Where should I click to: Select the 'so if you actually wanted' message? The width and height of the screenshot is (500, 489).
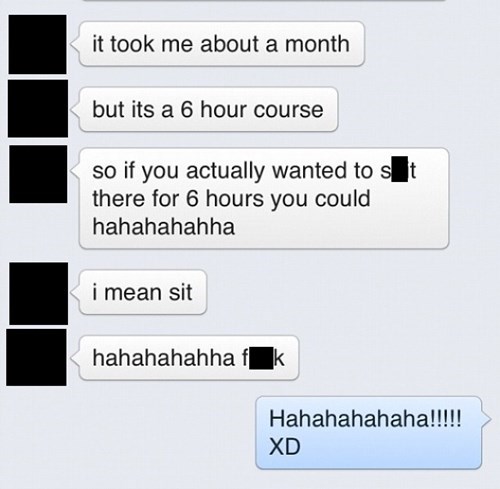click(264, 198)
